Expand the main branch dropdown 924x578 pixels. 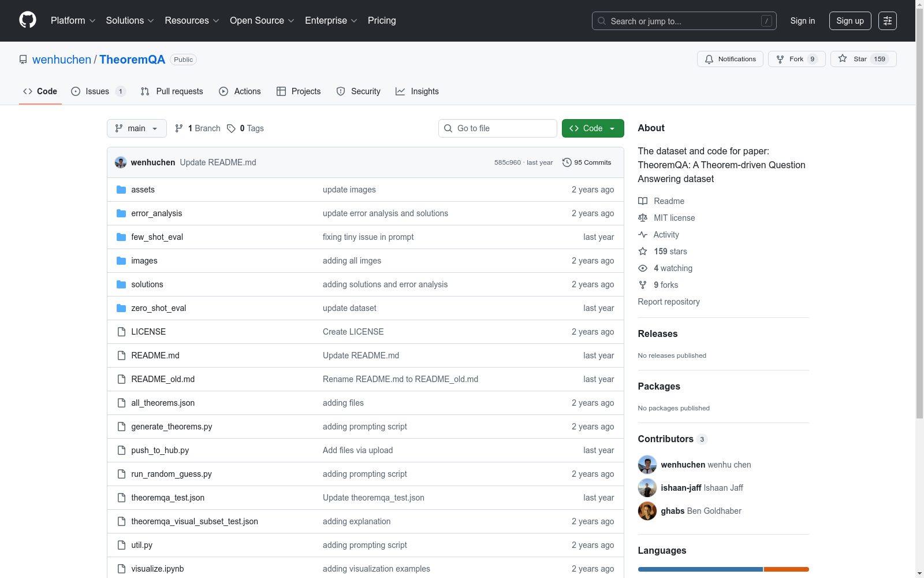[136, 128]
